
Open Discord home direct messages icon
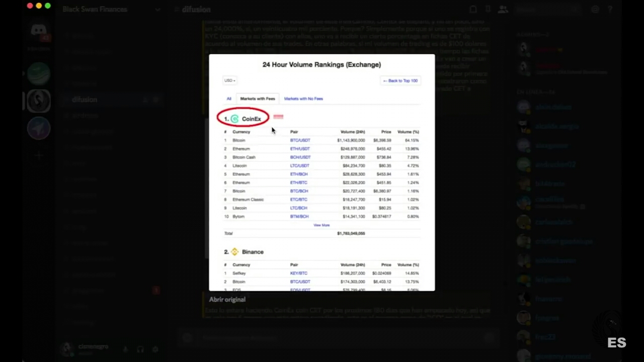click(x=39, y=31)
